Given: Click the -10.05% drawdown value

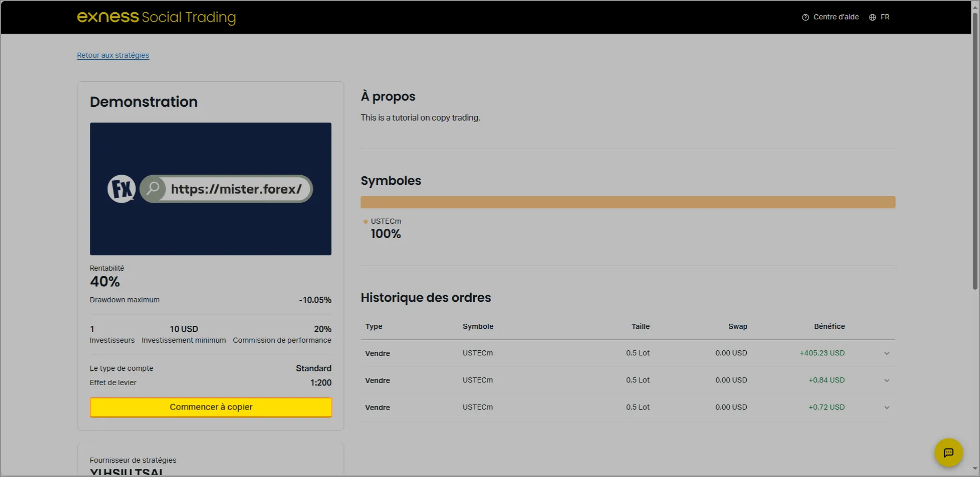Looking at the screenshot, I should 315,300.
